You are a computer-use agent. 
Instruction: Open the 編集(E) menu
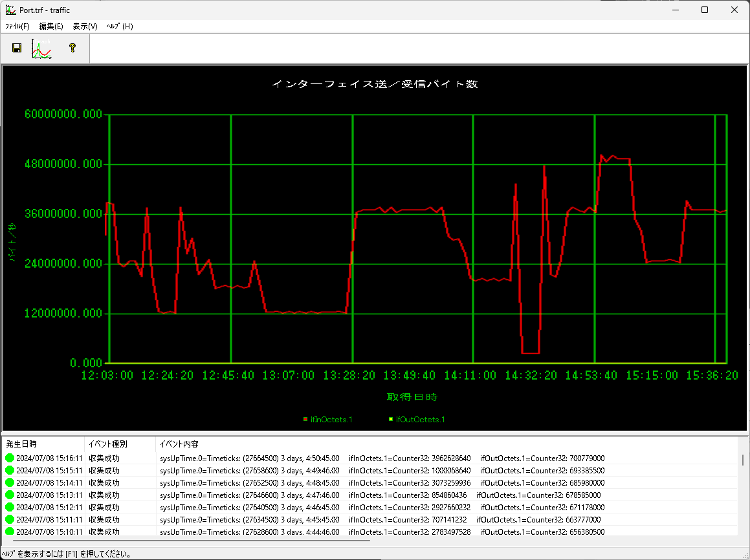click(51, 27)
